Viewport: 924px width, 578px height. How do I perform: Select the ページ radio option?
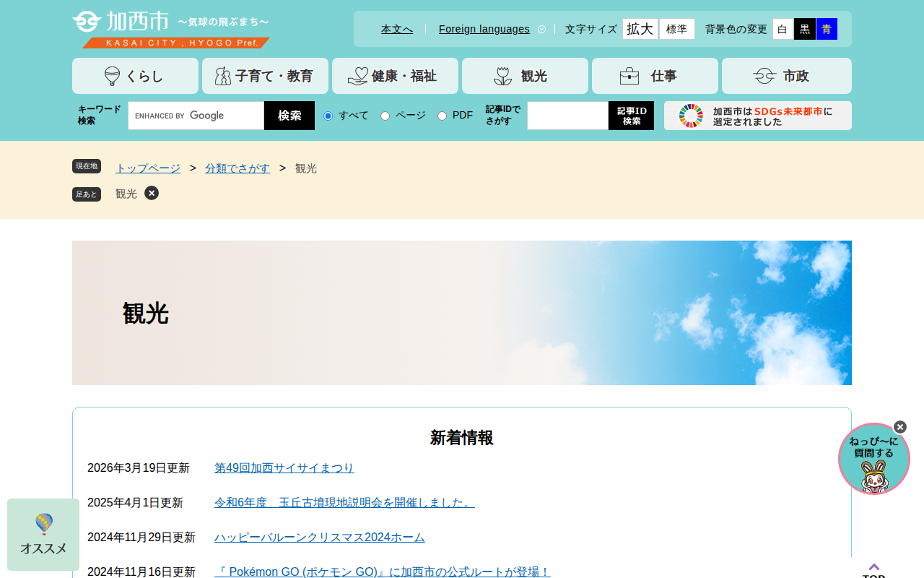pyautogui.click(x=385, y=116)
